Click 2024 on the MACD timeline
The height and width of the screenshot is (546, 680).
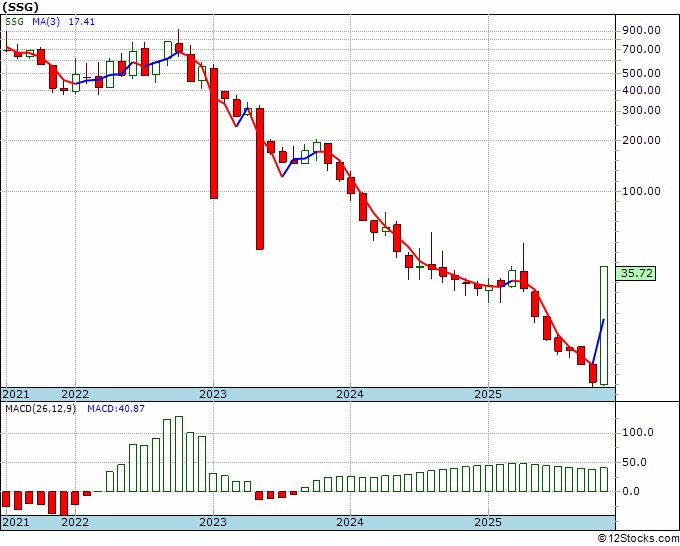(x=350, y=522)
